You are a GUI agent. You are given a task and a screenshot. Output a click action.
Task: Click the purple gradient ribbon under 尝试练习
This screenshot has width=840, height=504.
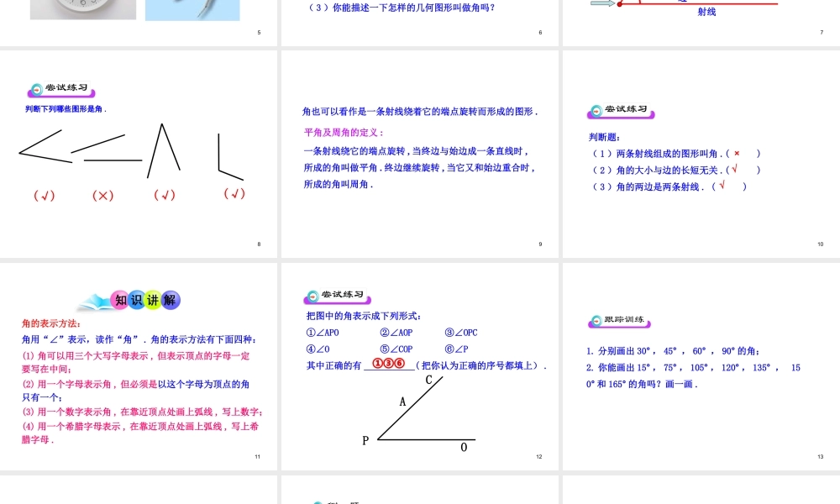click(71, 94)
